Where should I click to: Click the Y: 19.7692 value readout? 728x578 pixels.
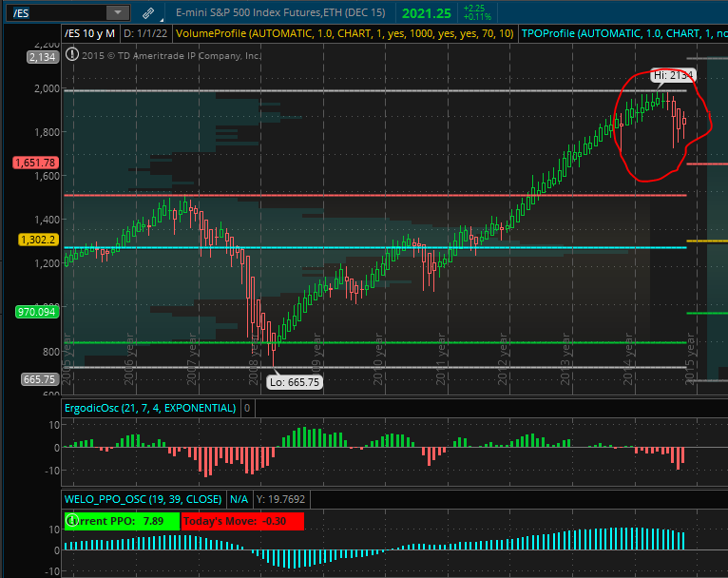[281, 499]
